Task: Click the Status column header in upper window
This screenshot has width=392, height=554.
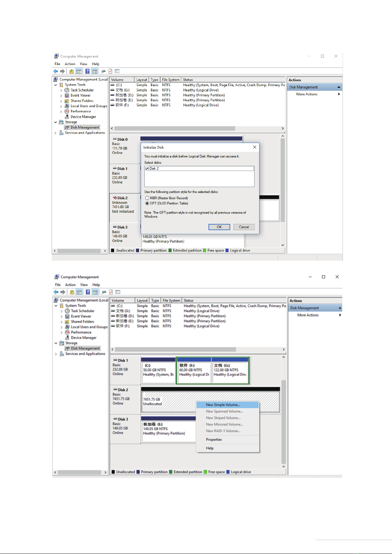Action: (188, 80)
